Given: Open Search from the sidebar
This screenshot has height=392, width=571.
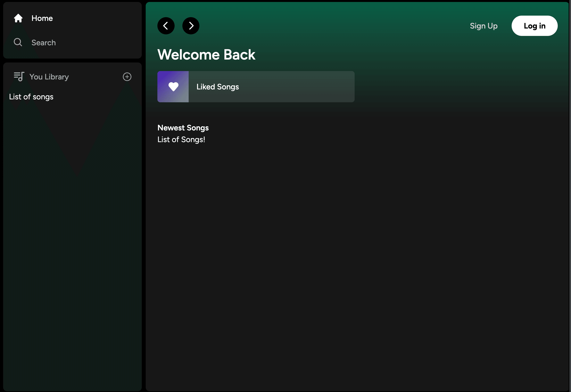Looking at the screenshot, I should (x=44, y=42).
